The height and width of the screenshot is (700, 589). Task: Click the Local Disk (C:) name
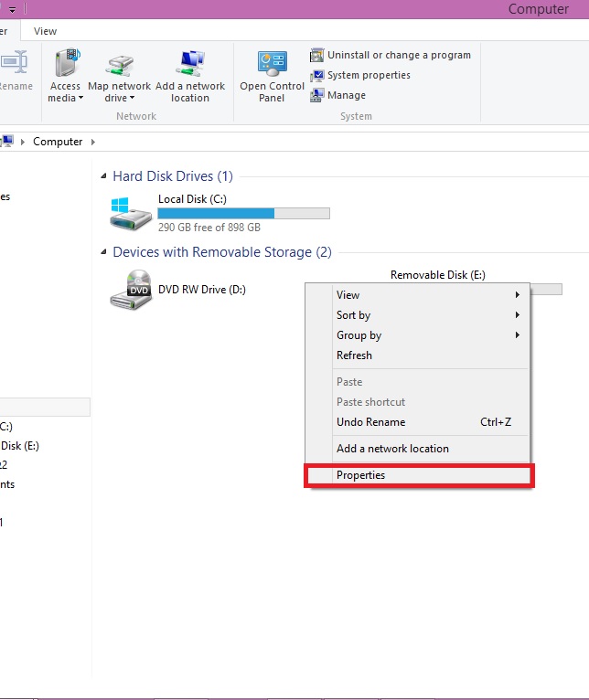click(x=192, y=199)
